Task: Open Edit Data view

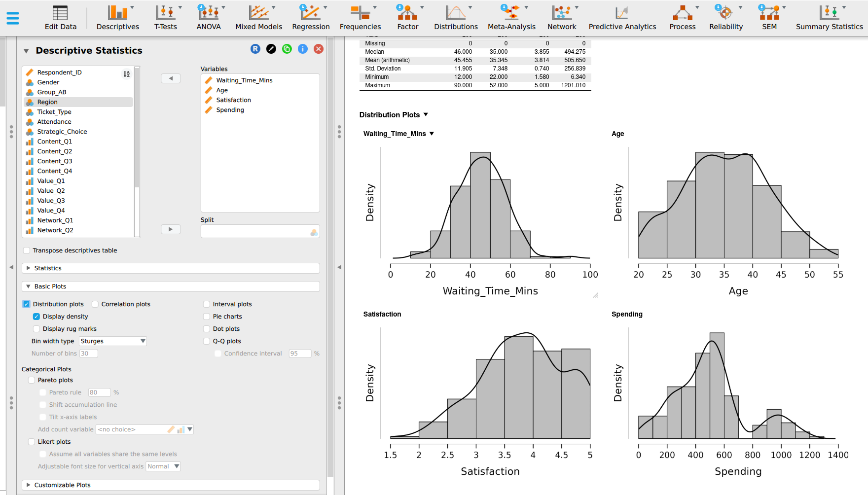Action: 61,18
